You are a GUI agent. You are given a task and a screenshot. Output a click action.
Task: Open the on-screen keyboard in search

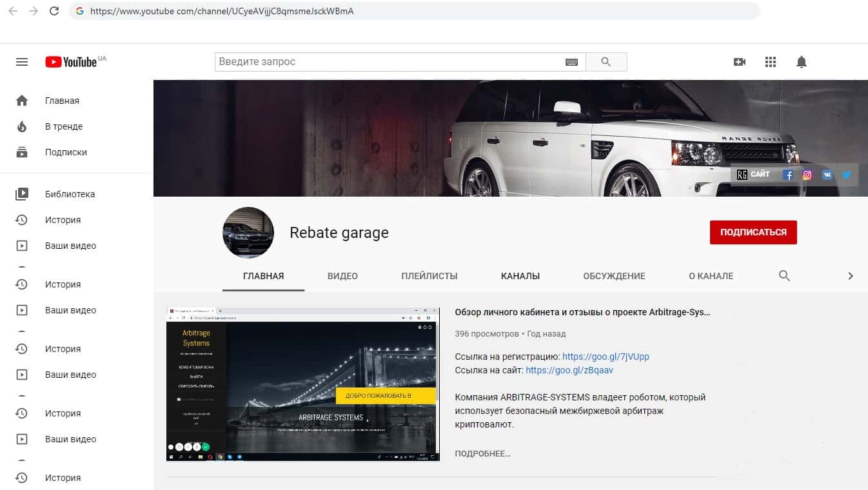tap(571, 62)
